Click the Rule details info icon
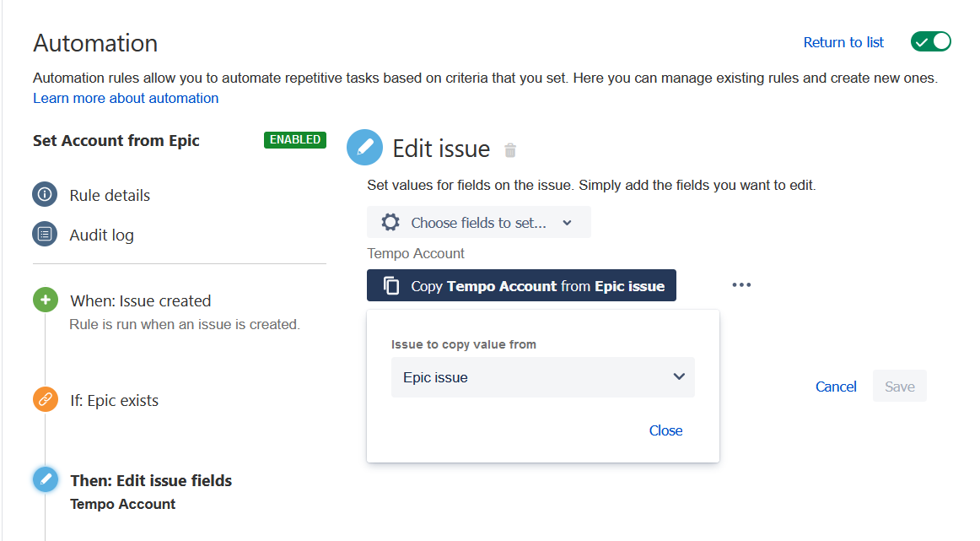 [45, 195]
